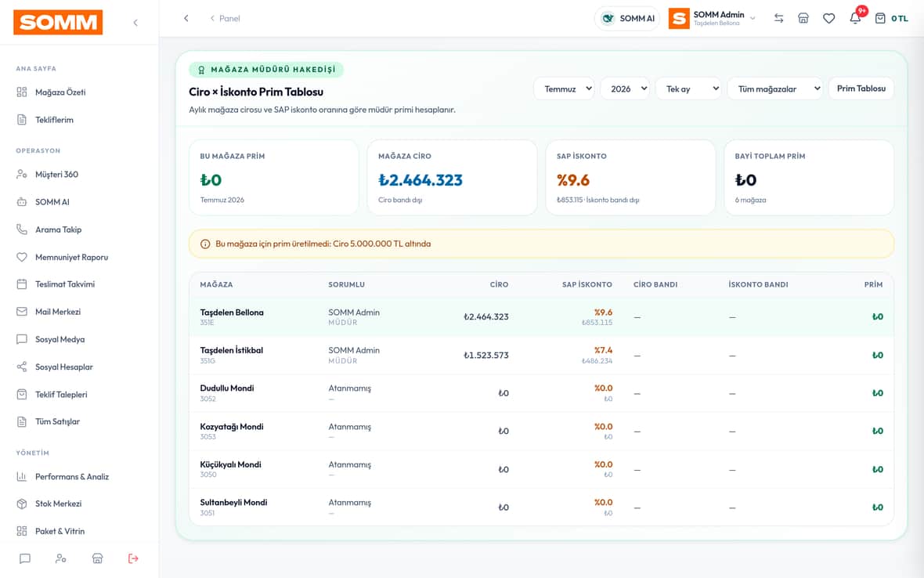The height and width of the screenshot is (578, 924).
Task: Open the Temmuz month dropdown
Action: coord(564,89)
